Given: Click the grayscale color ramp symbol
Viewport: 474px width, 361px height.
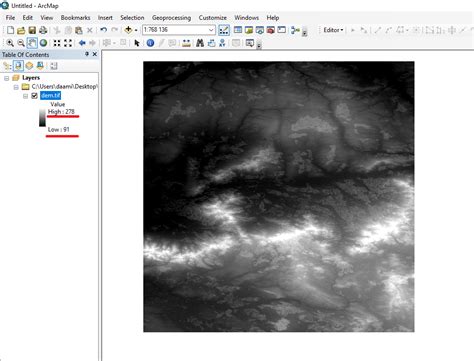Looking at the screenshot, I should [42, 118].
